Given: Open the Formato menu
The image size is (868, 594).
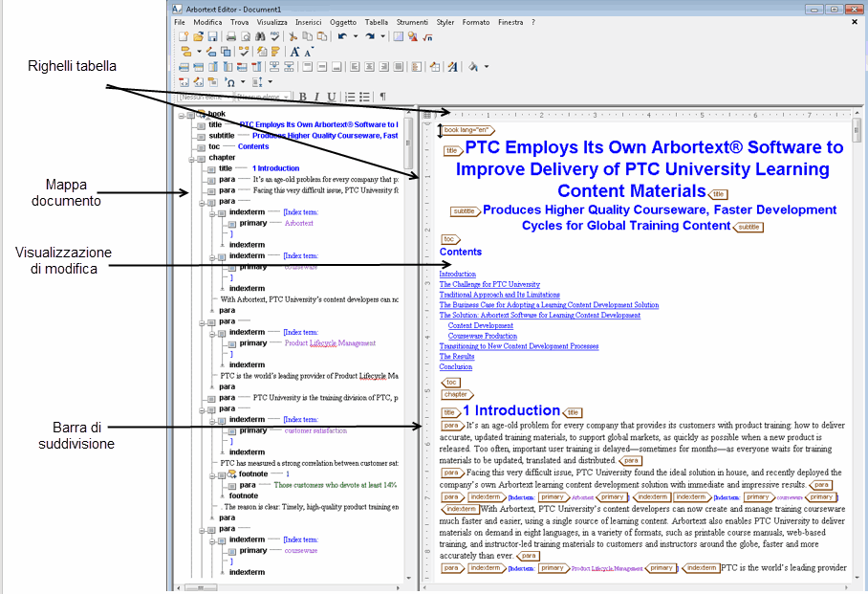Looking at the screenshot, I should 476,22.
